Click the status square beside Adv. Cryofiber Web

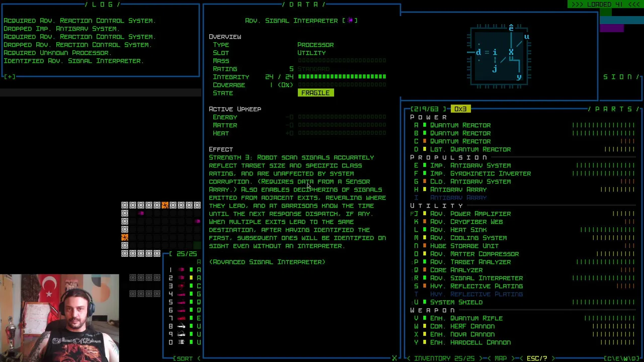425,222
